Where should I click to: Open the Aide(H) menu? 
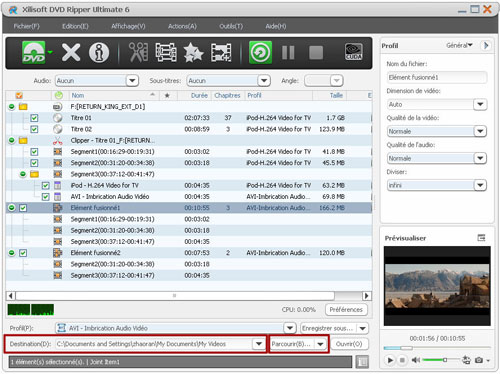pos(276,26)
